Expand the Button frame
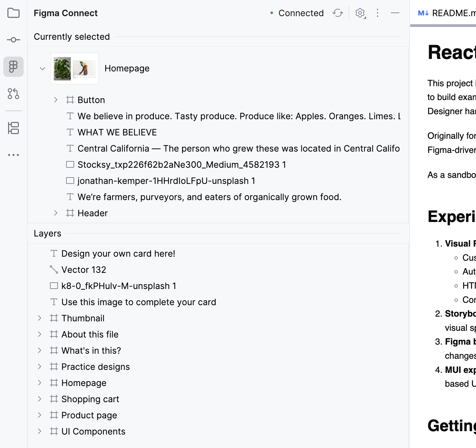The width and height of the screenshot is (476, 448). (56, 100)
